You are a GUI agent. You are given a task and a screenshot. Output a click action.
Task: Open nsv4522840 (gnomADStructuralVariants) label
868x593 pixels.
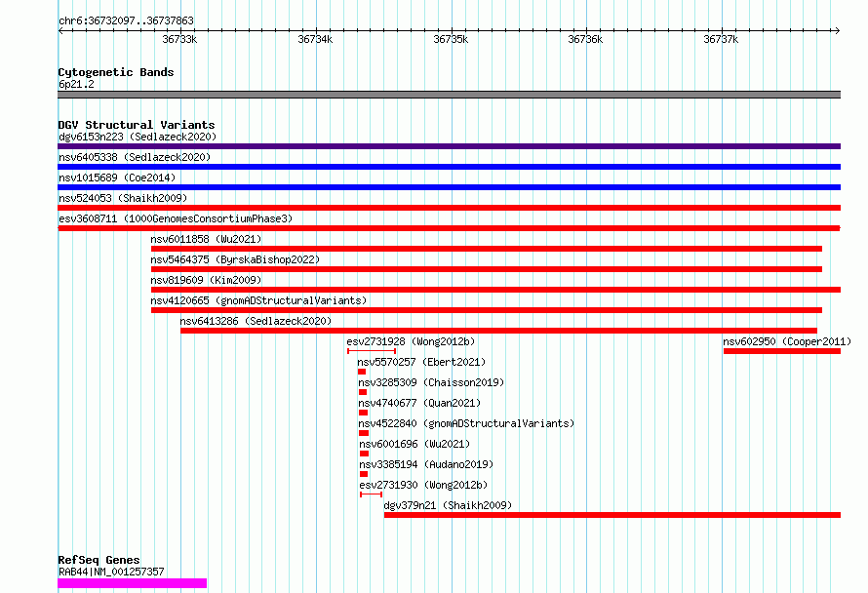point(466,423)
